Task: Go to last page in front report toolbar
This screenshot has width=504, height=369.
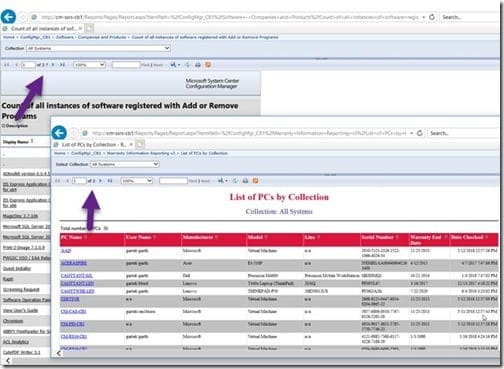Action: (x=110, y=181)
